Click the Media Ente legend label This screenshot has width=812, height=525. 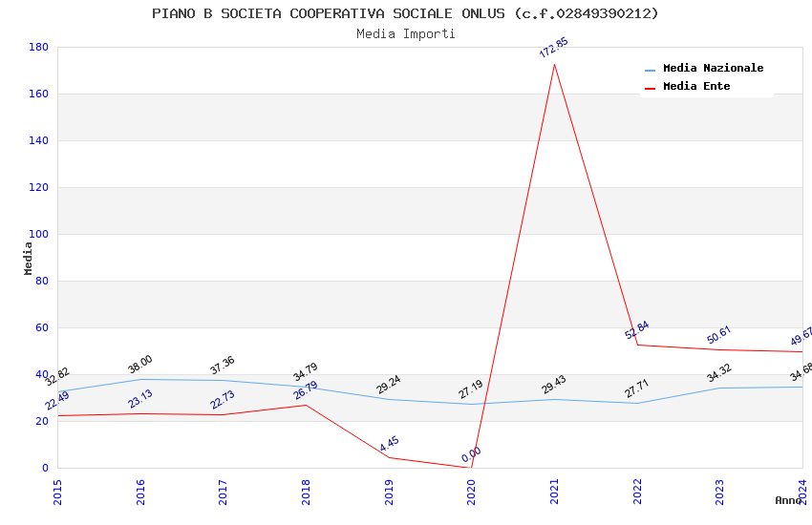point(696,86)
